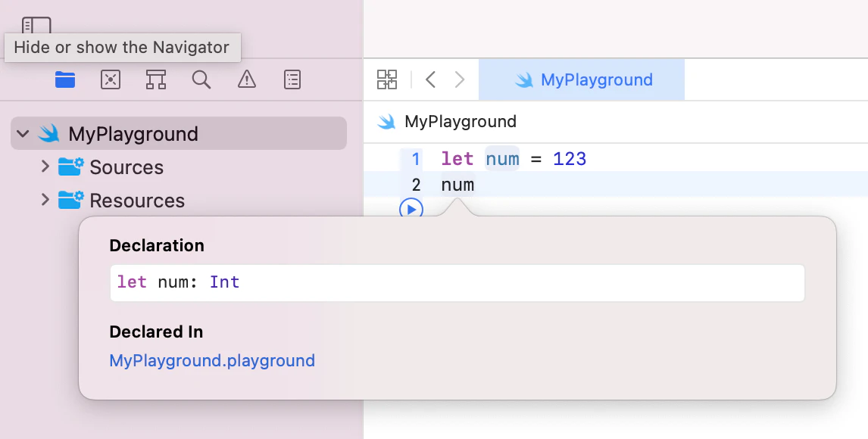Click MyPlayground in the jump bar

click(x=461, y=122)
